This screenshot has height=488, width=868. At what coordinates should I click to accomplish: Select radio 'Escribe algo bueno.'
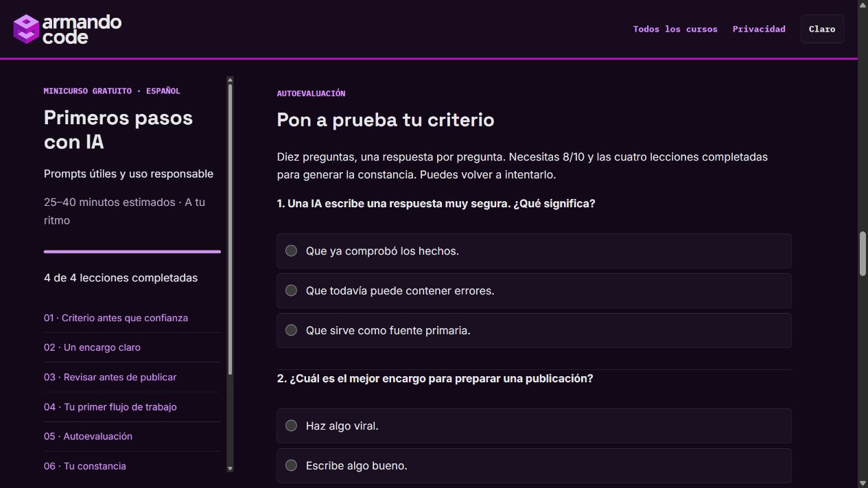(291, 465)
